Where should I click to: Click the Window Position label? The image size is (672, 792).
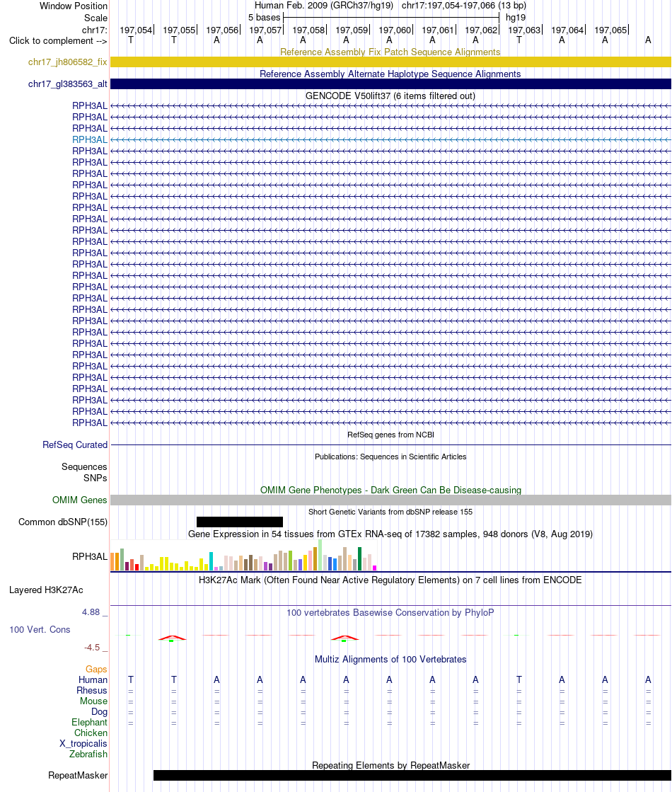[x=74, y=6]
